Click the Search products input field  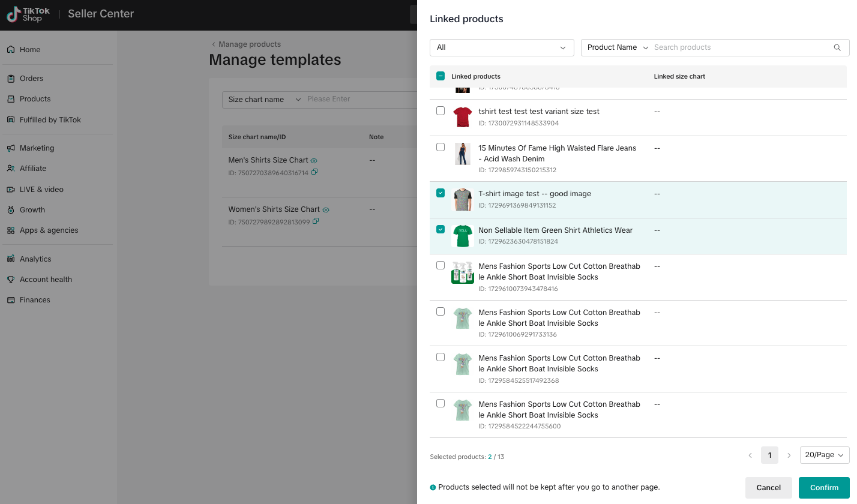(x=741, y=48)
